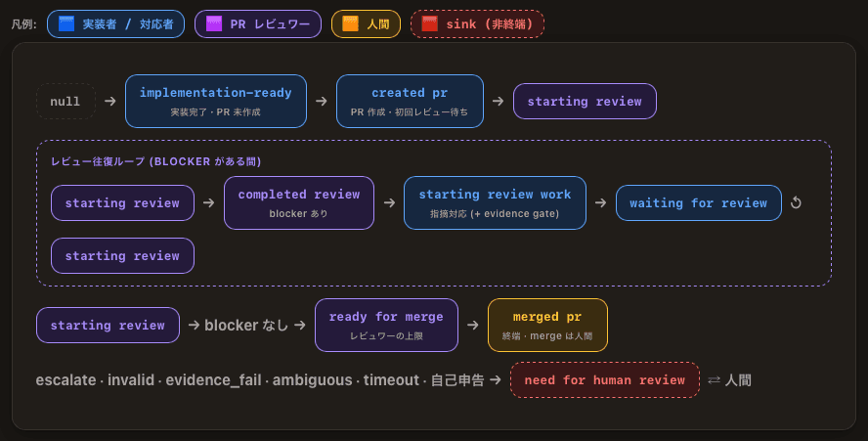Click the starting review work node

pyautogui.click(x=495, y=202)
